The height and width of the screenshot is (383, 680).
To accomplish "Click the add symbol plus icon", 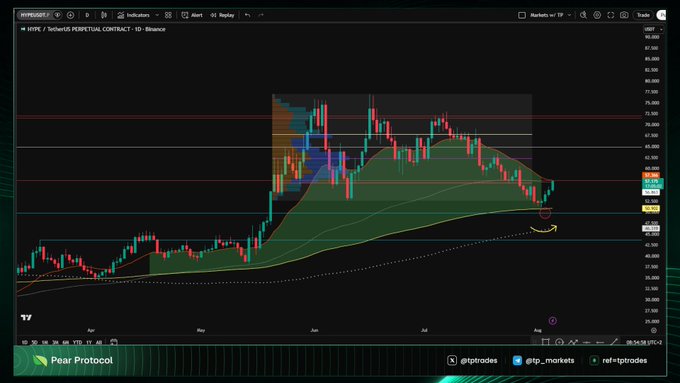I will click(70, 15).
